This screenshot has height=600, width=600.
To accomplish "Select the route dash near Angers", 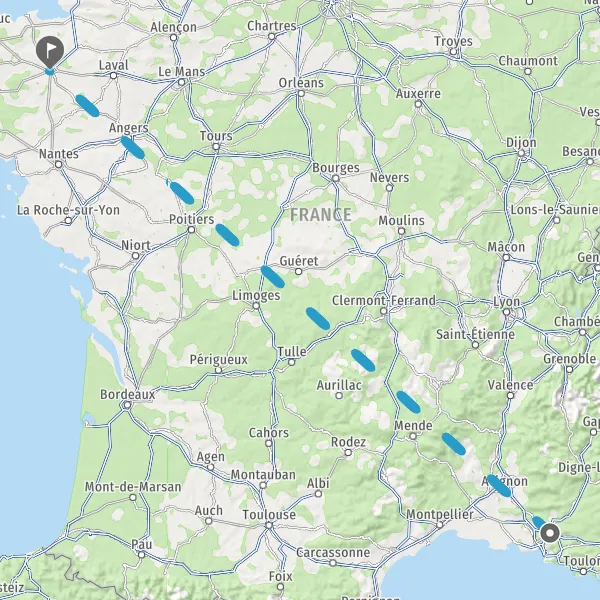I will [133, 147].
